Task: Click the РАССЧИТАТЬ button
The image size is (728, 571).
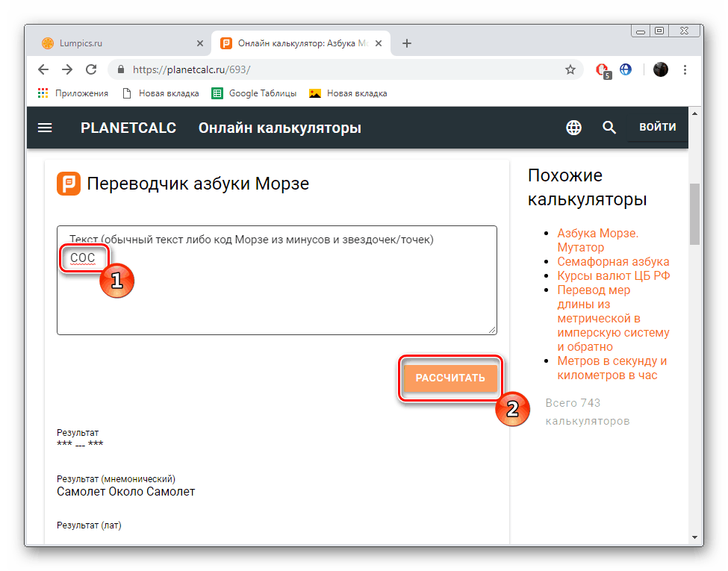Action: click(x=450, y=378)
